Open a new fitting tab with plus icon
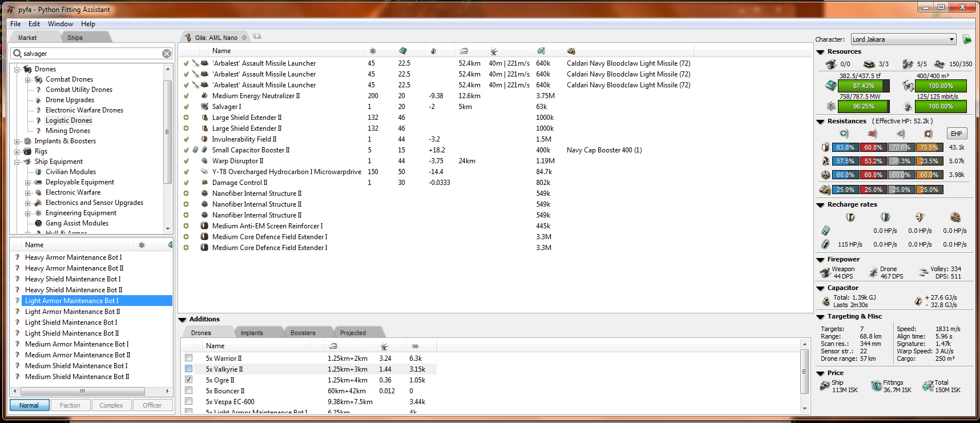 [x=257, y=37]
